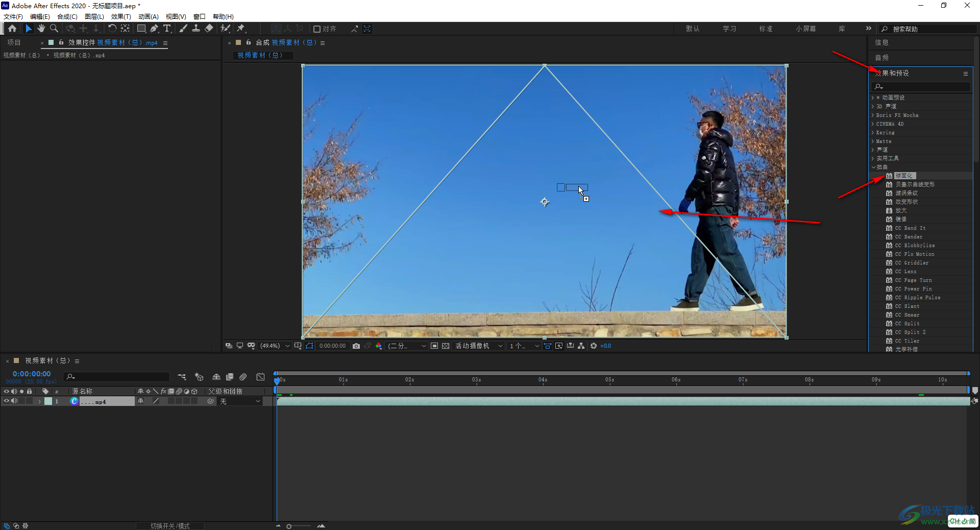Click the hide shy layers icon
Image resolution: width=980 pixels, height=530 pixels.
tap(216, 377)
